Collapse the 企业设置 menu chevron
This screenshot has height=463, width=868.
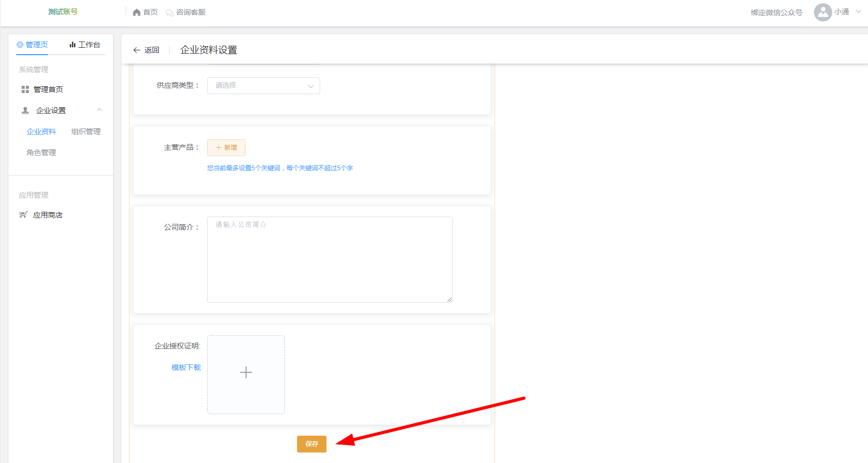99,110
